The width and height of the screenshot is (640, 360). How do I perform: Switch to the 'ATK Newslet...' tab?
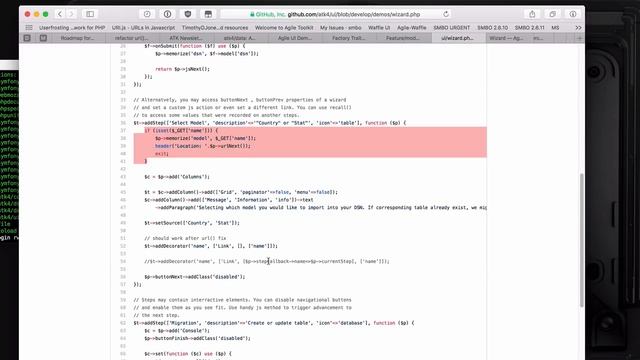(x=187, y=38)
